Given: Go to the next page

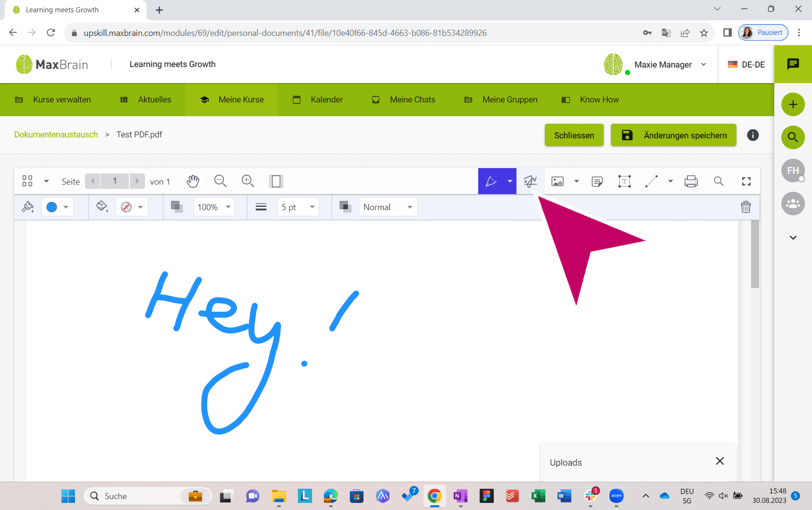Looking at the screenshot, I should 137,181.
